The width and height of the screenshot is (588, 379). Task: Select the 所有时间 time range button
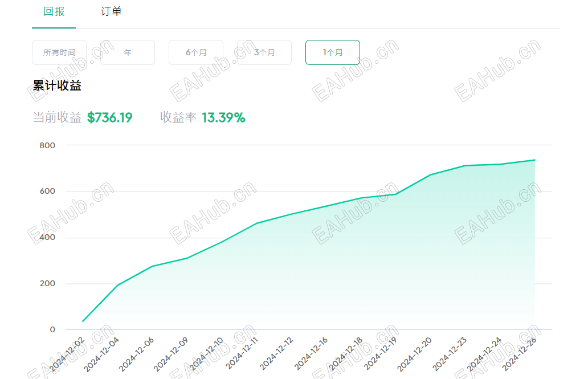pyautogui.click(x=59, y=52)
